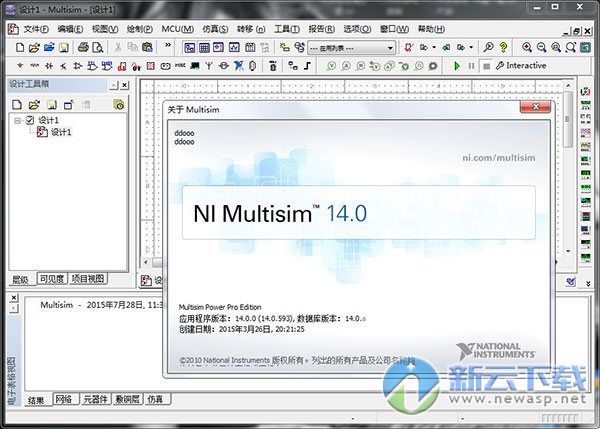The width and height of the screenshot is (600, 429).
Task: Place basic resistor component icon
Action: tap(34, 66)
